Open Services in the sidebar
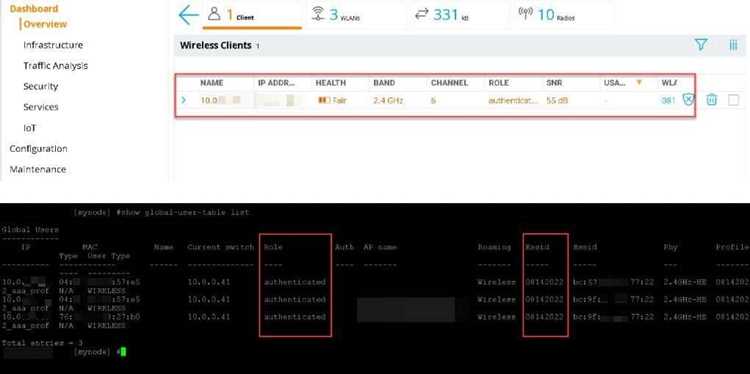Image resolution: width=750 pixels, height=374 pixels. pos(41,107)
